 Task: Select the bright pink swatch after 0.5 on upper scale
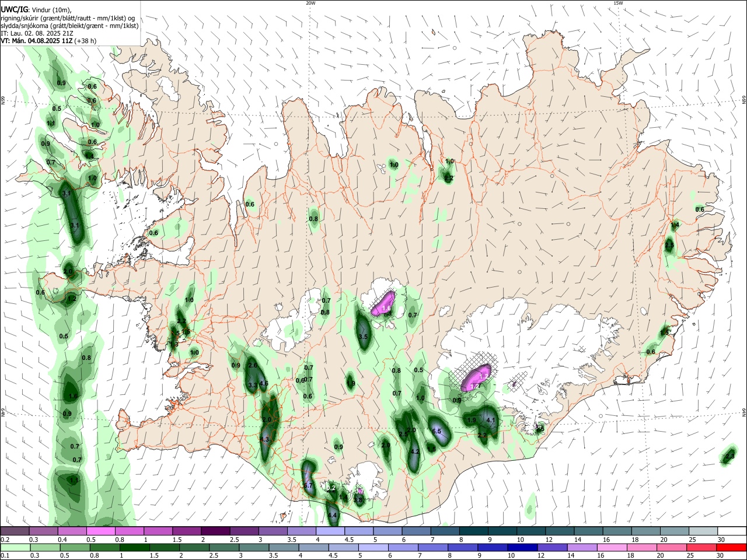101,531
